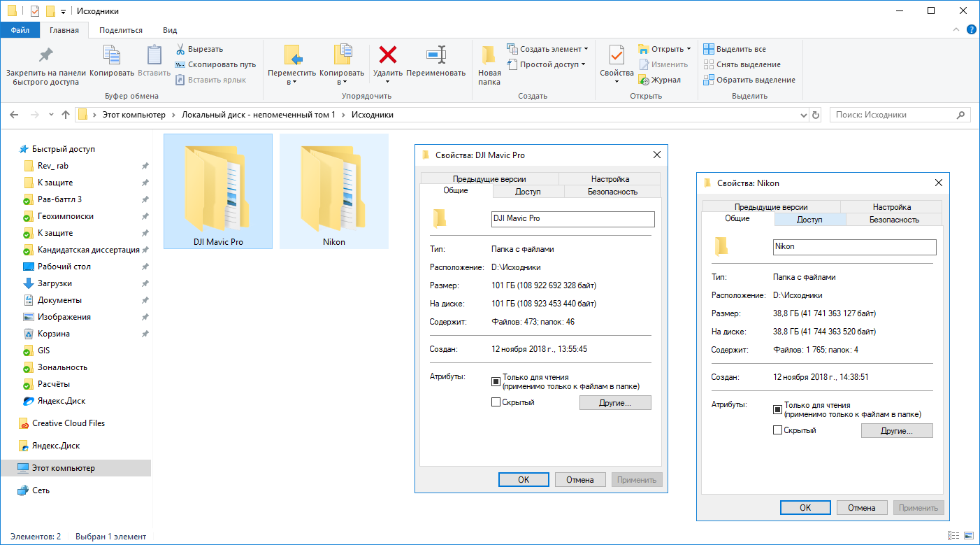Create Новая папка from ribbon
Viewport: 980px width, 545px height.
tap(489, 65)
